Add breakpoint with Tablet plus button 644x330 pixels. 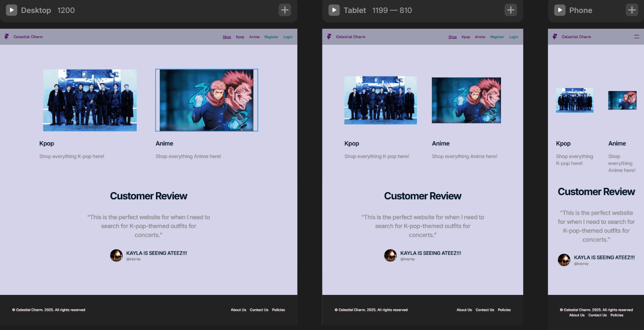click(511, 10)
